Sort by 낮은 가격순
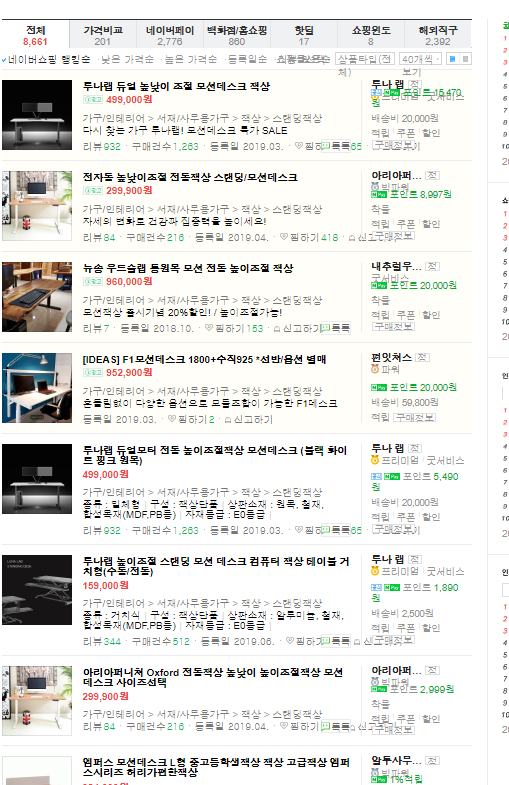Image resolution: width=509 pixels, height=785 pixels. click(127, 60)
